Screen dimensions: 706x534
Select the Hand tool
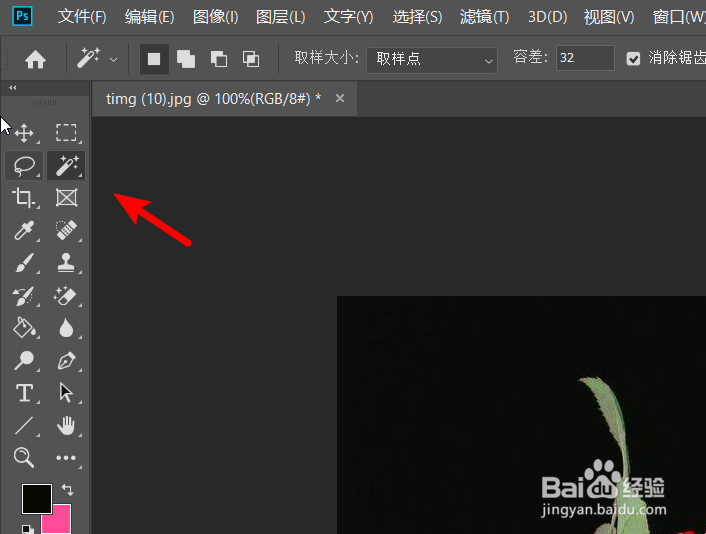[66, 426]
